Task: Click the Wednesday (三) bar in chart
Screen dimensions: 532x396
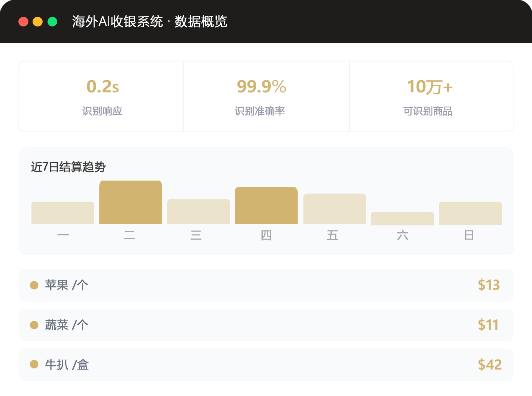Action: point(199,212)
